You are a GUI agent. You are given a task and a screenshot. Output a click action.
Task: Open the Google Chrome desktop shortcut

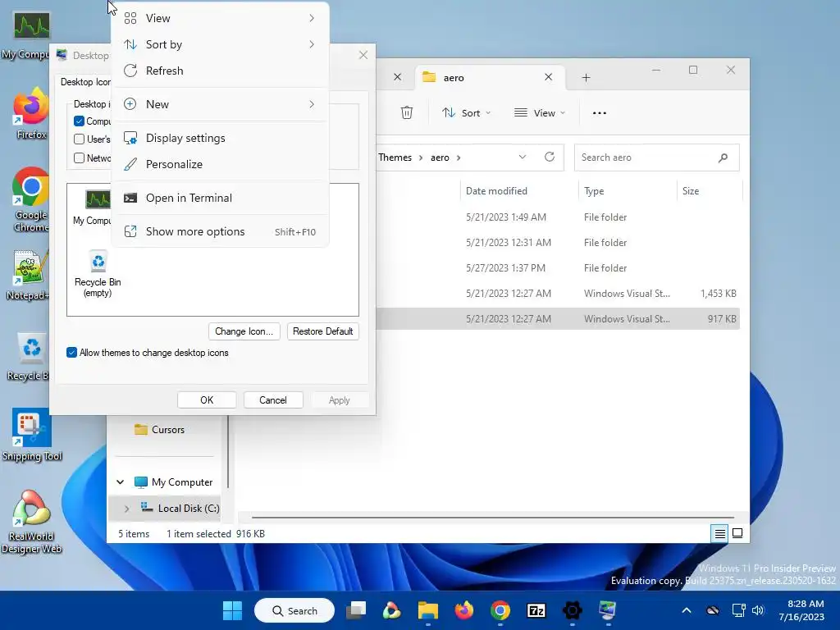pyautogui.click(x=30, y=199)
